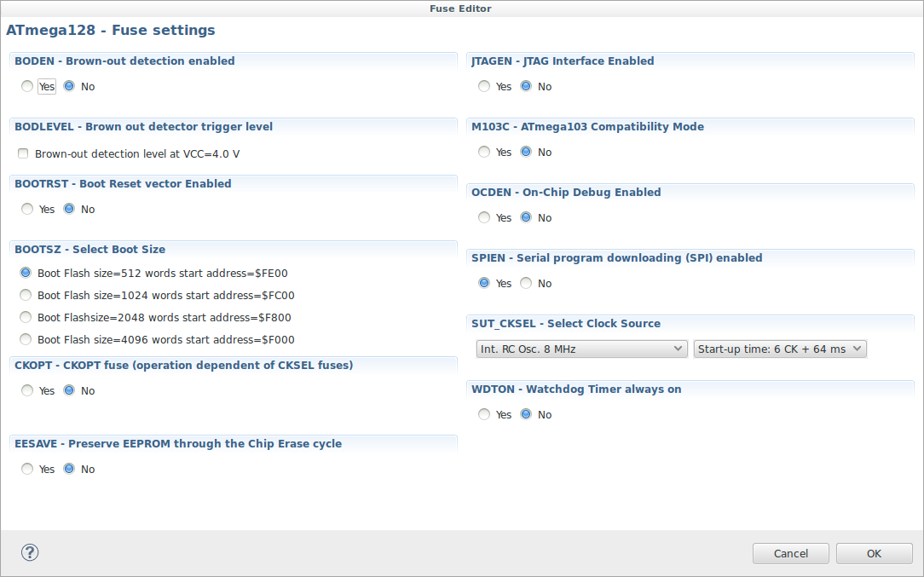Select Boot Flash size=4096 words option
The width and height of the screenshot is (924, 577).
26,339
